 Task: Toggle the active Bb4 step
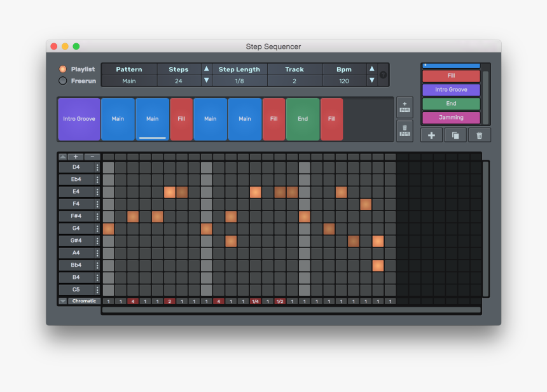click(378, 265)
